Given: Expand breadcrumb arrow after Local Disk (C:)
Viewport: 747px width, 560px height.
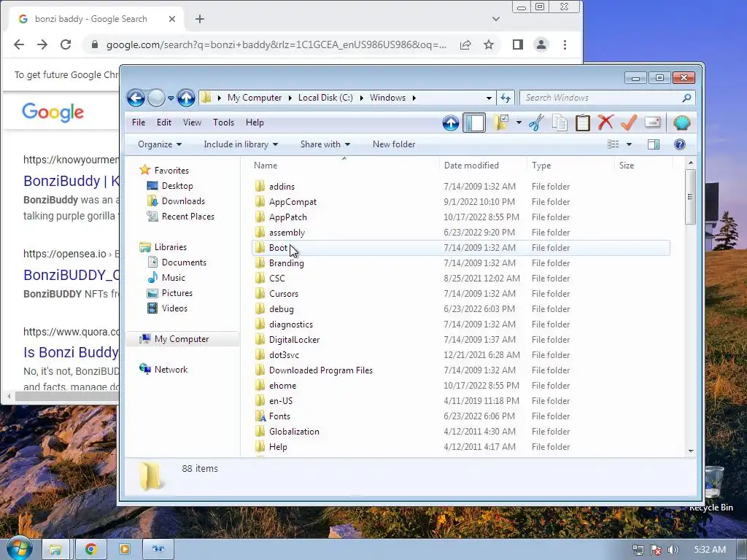Looking at the screenshot, I should tap(361, 98).
